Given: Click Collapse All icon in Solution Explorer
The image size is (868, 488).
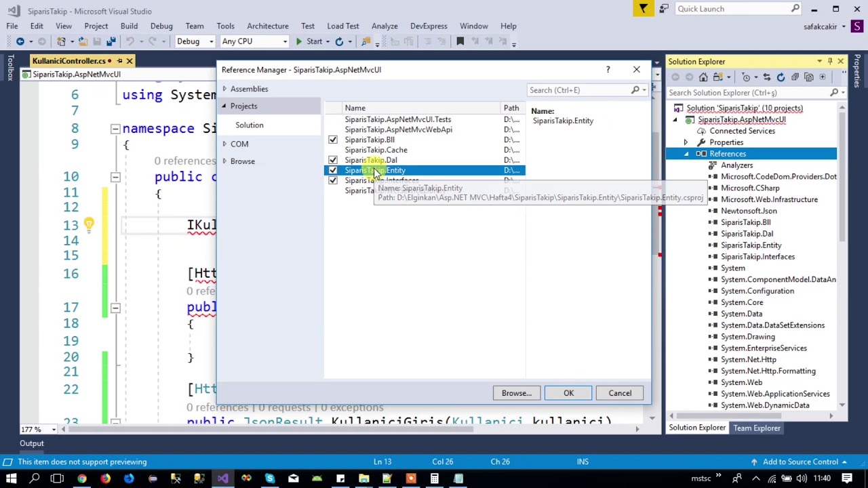Looking at the screenshot, I should (x=795, y=77).
